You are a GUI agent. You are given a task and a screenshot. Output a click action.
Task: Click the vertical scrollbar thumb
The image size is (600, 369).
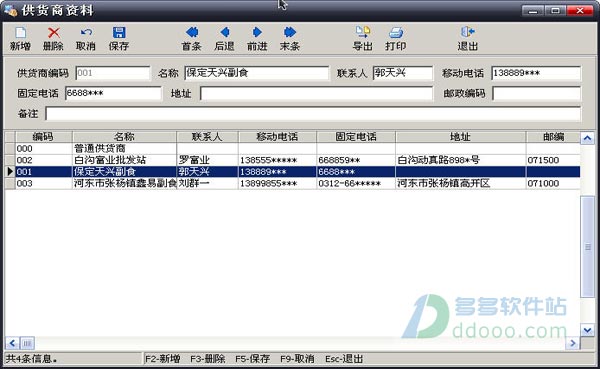(x=587, y=247)
